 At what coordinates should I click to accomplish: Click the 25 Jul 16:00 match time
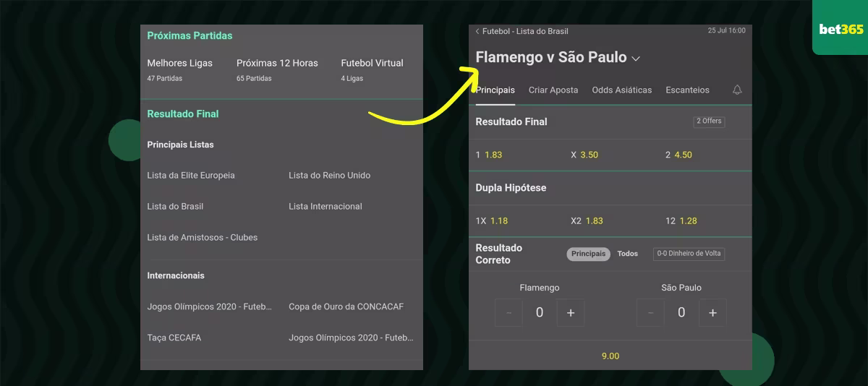(x=726, y=31)
